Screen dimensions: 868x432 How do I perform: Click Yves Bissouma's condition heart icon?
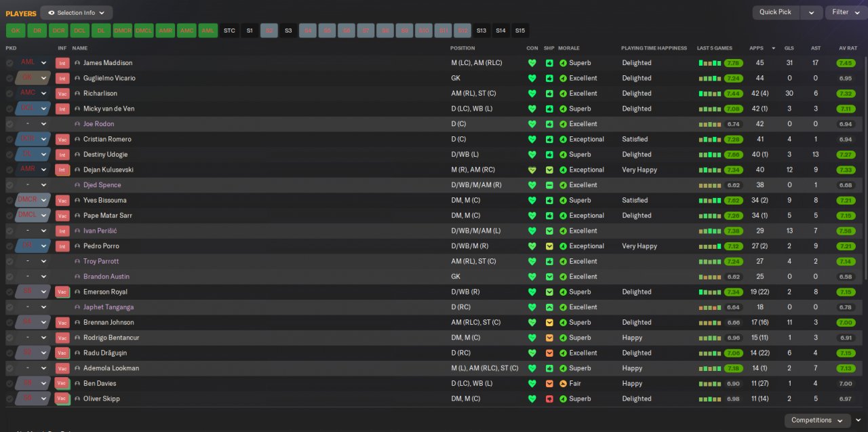[x=532, y=201]
